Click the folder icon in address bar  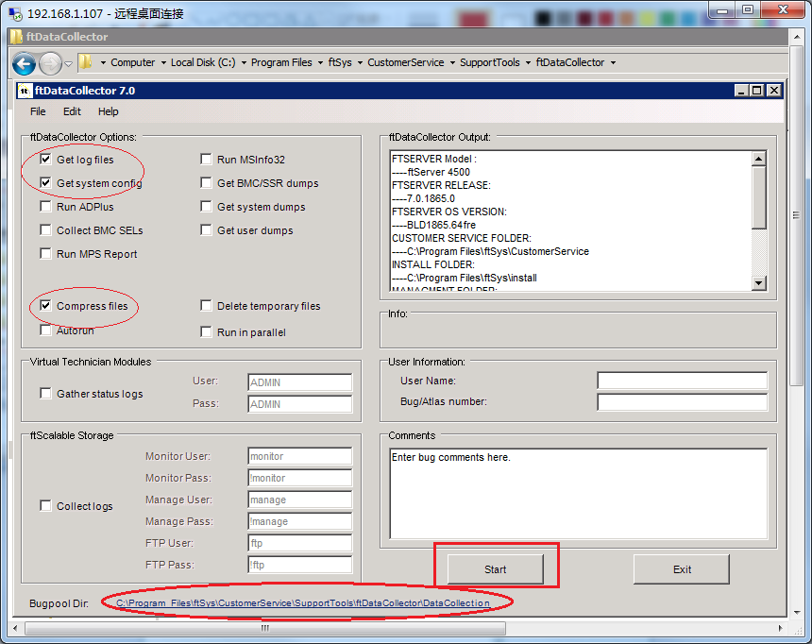click(x=85, y=62)
